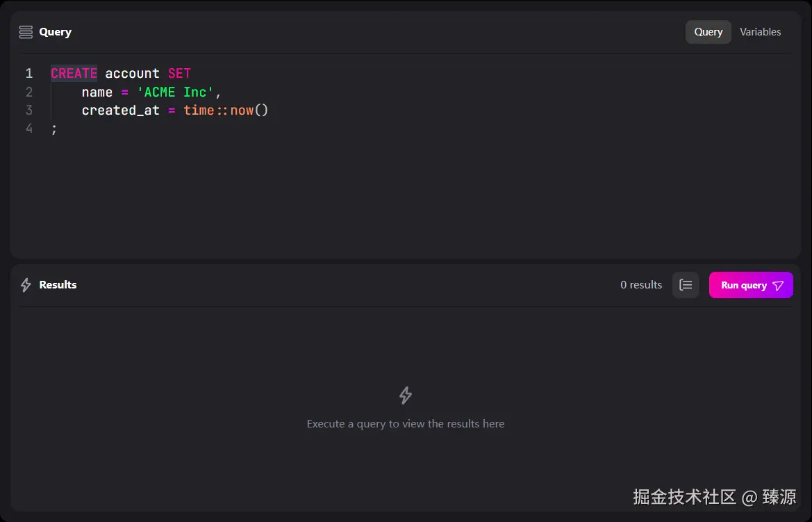The width and height of the screenshot is (812, 522).
Task: Click the 'ACME Inc' string literal
Action: (x=180, y=92)
